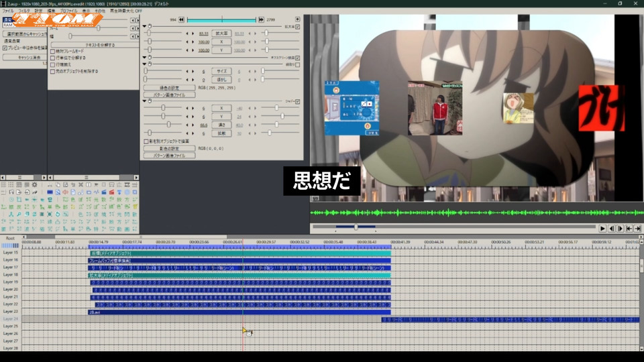Open the プロファイル menu
Viewport: 644px width, 362px height.
pos(68,11)
